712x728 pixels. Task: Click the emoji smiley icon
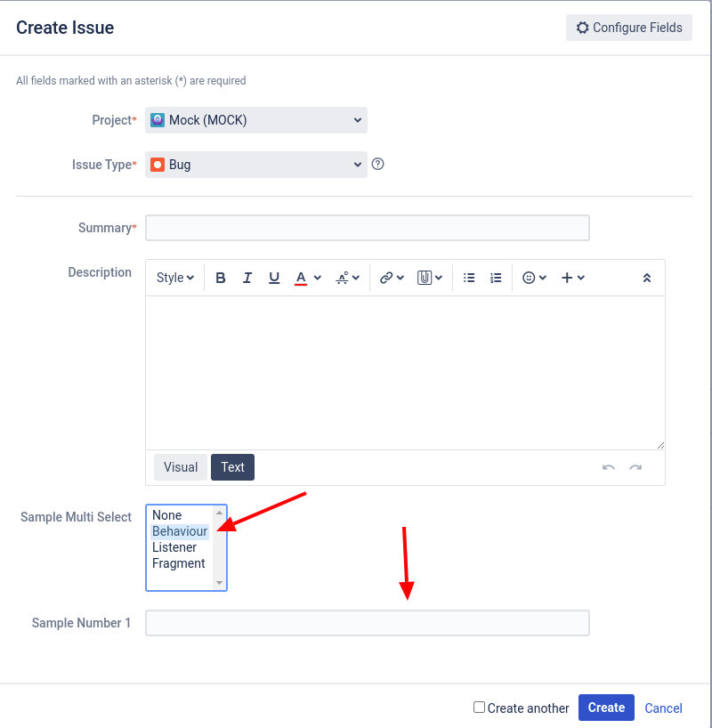(x=529, y=278)
